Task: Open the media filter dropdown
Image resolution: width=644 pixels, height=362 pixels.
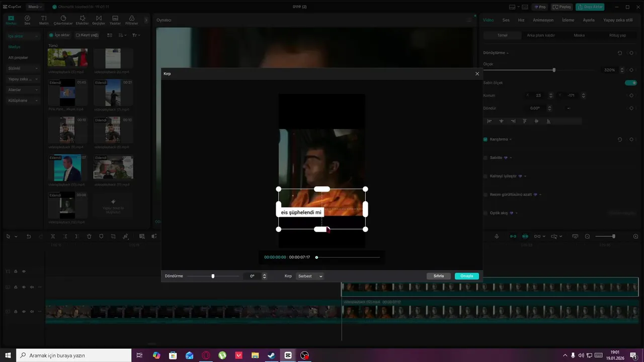Action: [x=136, y=35]
